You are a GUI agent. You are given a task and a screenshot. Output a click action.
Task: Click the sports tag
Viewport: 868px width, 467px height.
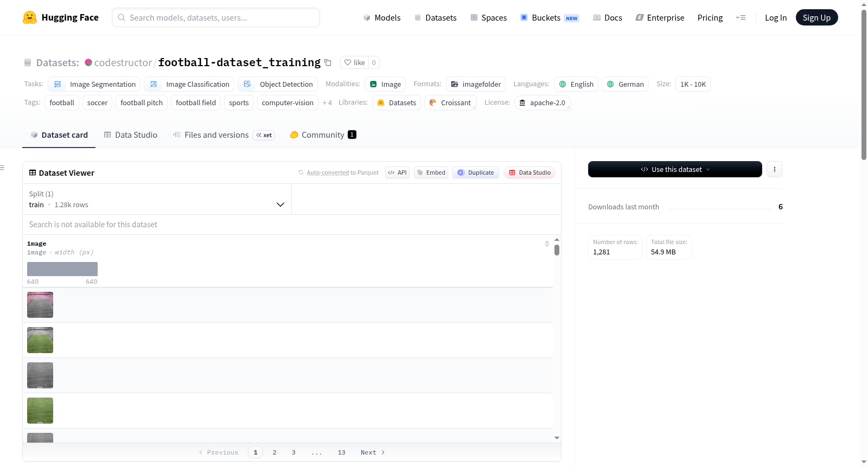(x=239, y=103)
